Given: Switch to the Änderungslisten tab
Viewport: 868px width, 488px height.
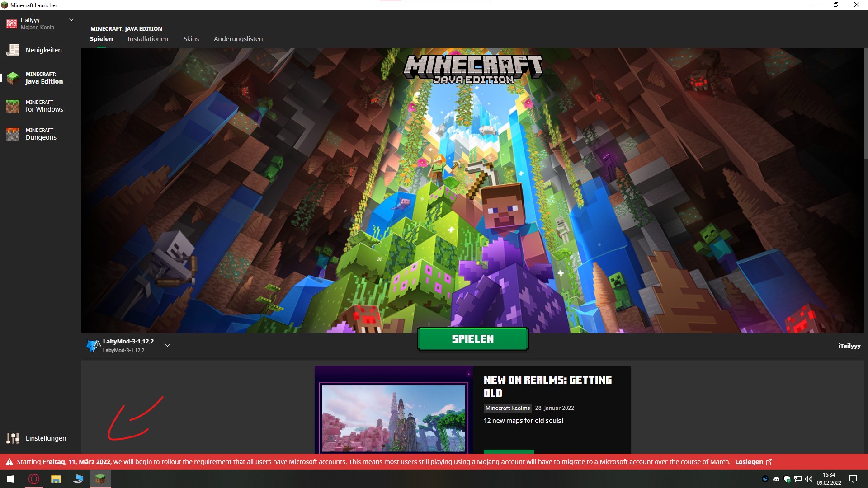Looking at the screenshot, I should click(x=238, y=39).
